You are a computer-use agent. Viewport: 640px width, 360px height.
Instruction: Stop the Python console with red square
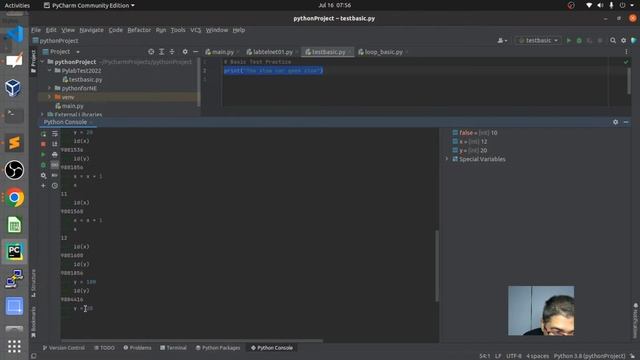tap(43, 144)
